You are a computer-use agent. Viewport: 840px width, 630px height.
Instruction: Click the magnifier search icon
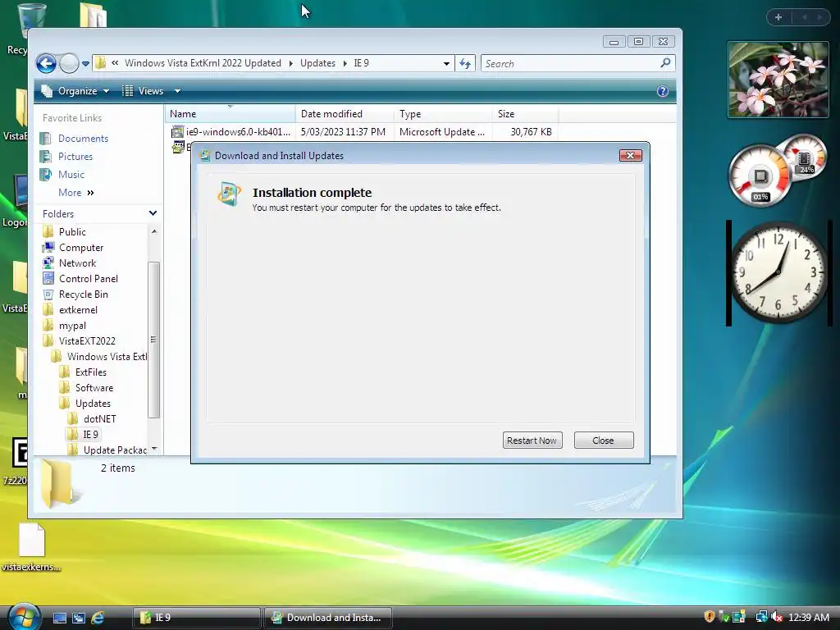click(665, 63)
